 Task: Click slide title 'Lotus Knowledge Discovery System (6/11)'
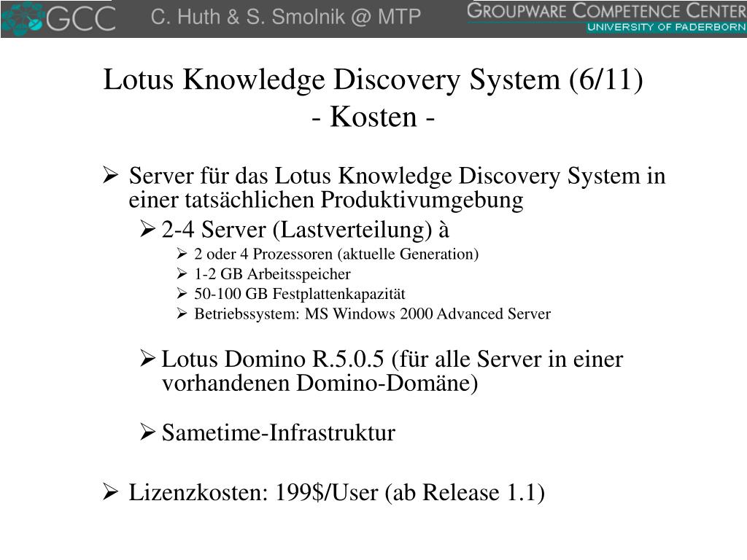pyautogui.click(x=373, y=79)
